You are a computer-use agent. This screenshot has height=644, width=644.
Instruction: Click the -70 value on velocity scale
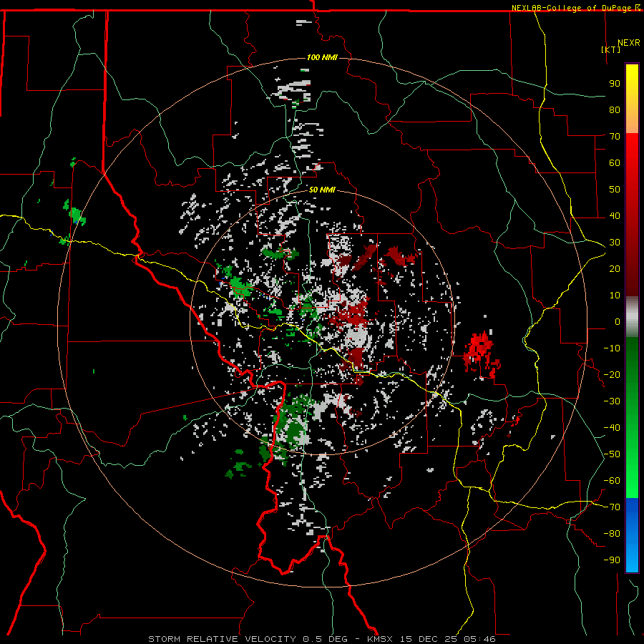coord(612,507)
